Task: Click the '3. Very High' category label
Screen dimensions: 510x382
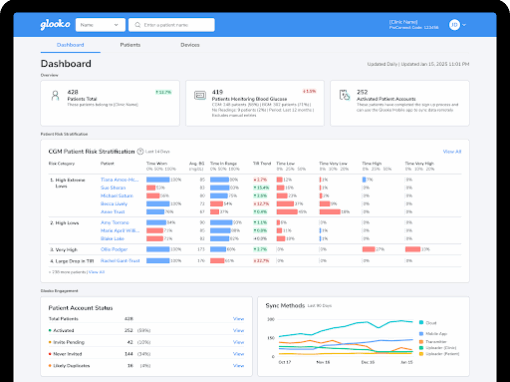Action: point(64,250)
